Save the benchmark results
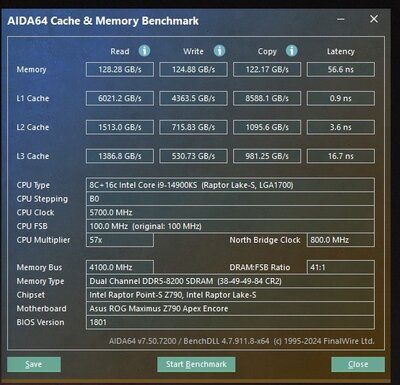 pyautogui.click(x=34, y=364)
